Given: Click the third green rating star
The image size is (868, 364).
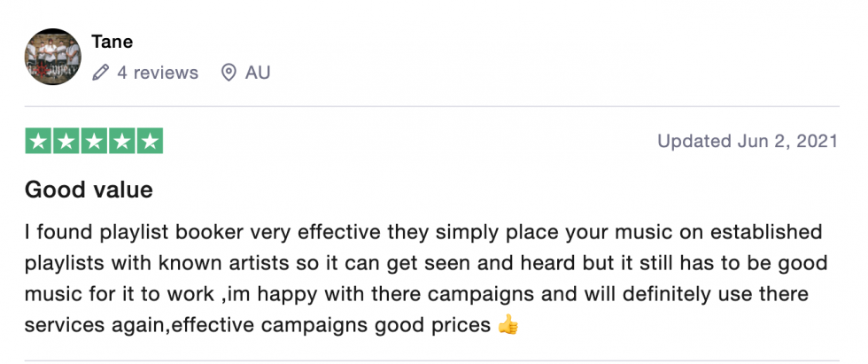Looking at the screenshot, I should click(x=94, y=141).
